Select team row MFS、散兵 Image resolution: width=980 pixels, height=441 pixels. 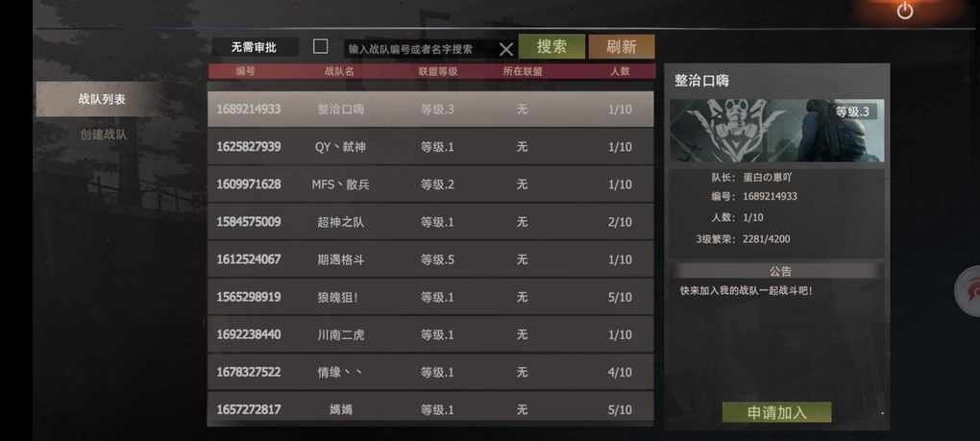[430, 184]
